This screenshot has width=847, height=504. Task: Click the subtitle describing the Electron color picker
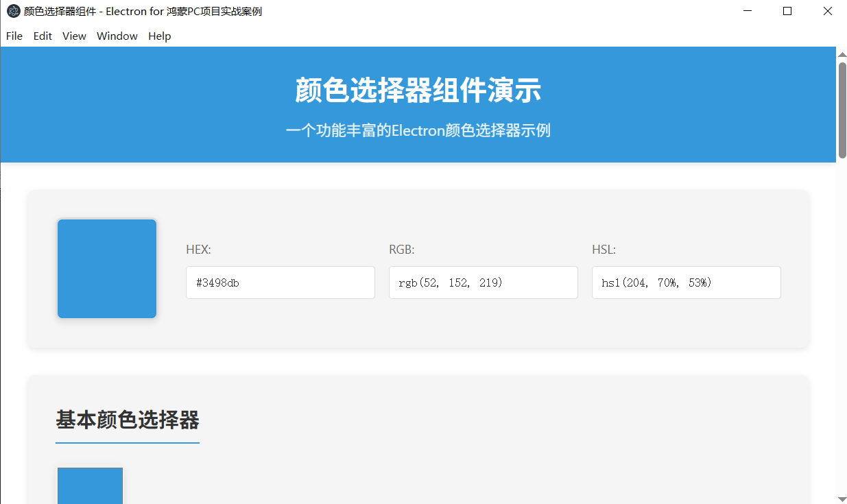click(418, 130)
